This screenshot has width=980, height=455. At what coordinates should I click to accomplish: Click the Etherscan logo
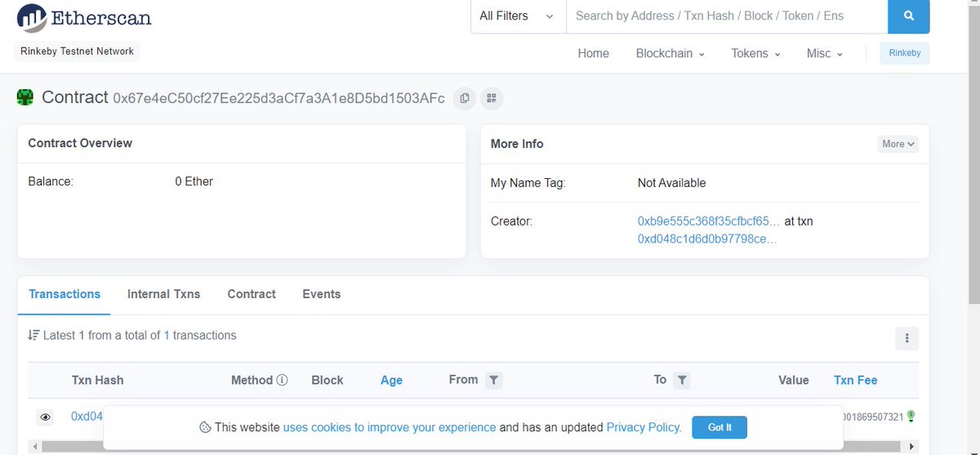click(x=84, y=17)
